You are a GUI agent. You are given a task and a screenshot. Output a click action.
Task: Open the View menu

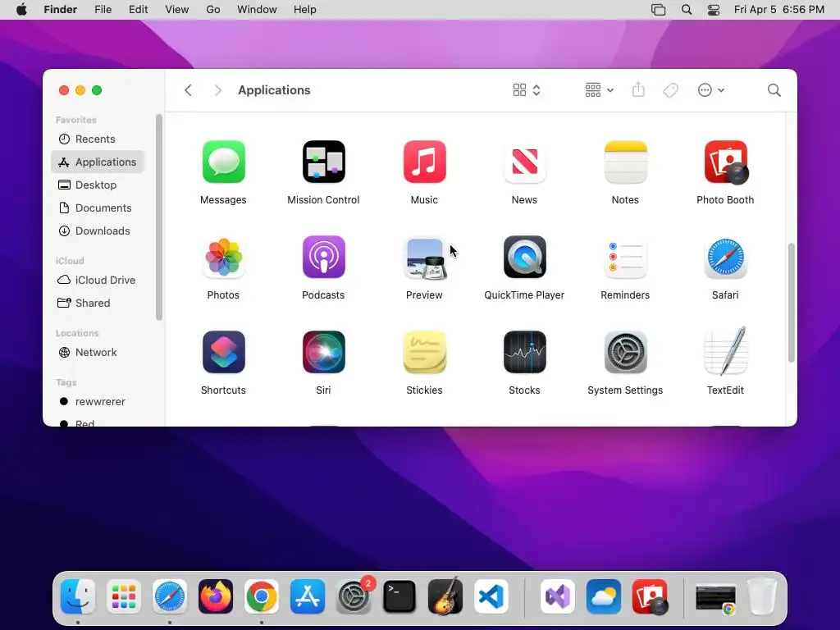tap(177, 10)
